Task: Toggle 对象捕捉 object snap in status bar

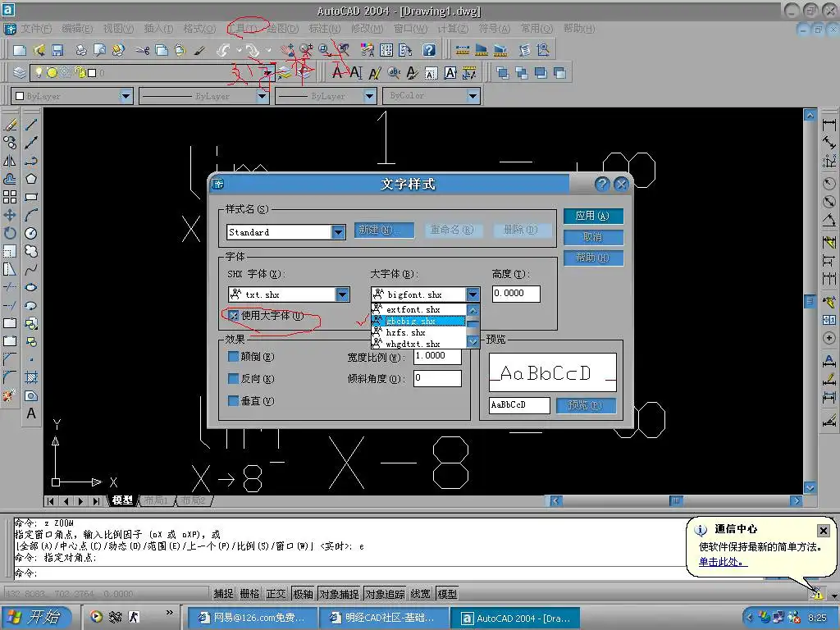Action: [340, 594]
